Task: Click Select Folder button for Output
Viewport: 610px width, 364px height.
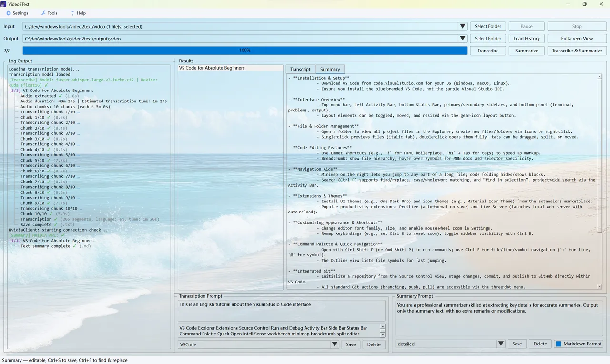Action: click(488, 39)
